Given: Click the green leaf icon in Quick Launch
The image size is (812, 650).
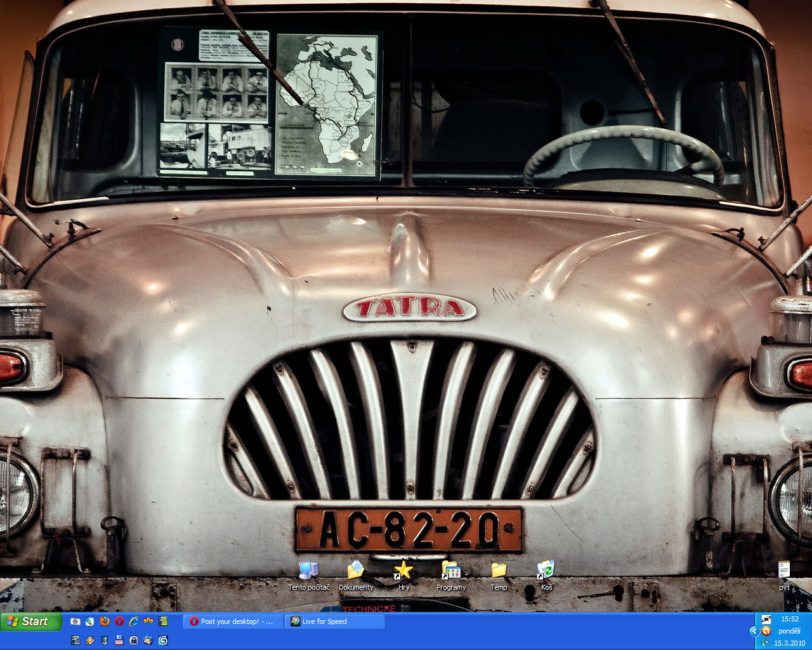Looking at the screenshot, I should coord(90,621).
